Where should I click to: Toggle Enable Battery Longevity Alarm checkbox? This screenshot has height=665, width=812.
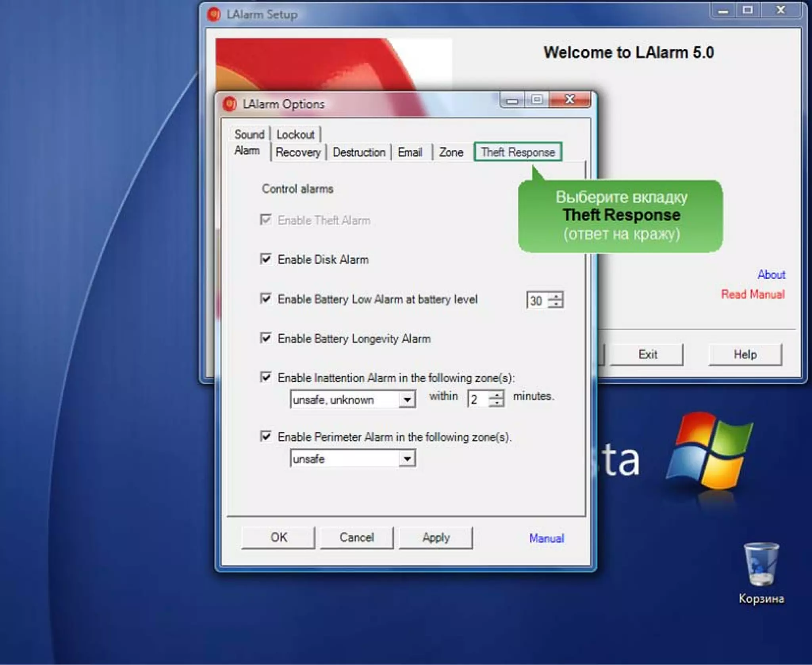pyautogui.click(x=266, y=338)
